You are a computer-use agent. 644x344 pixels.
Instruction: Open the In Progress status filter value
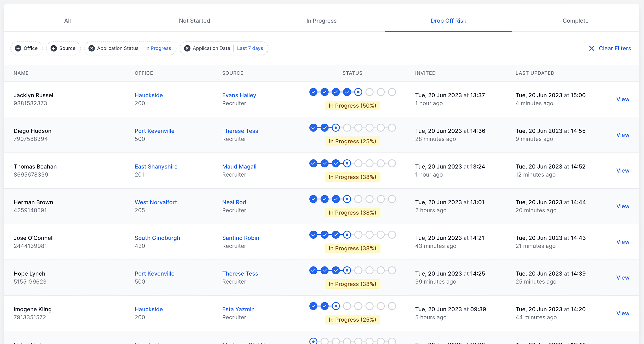[158, 48]
